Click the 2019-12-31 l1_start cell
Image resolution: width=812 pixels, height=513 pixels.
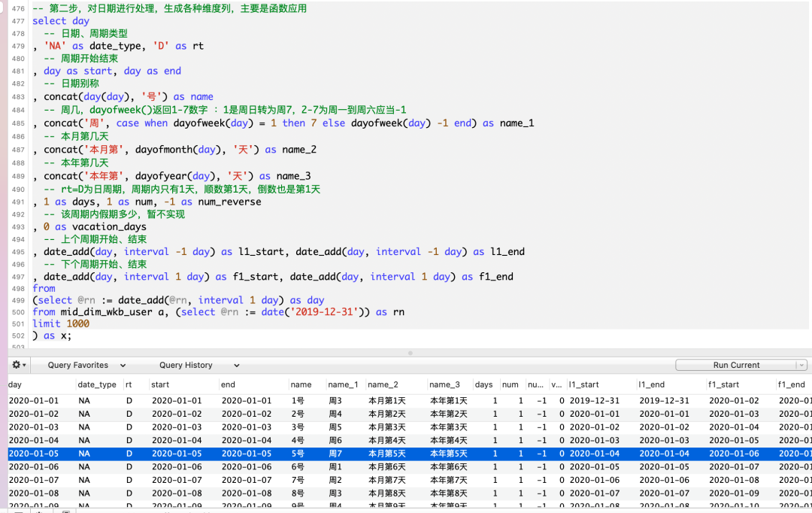click(x=595, y=401)
